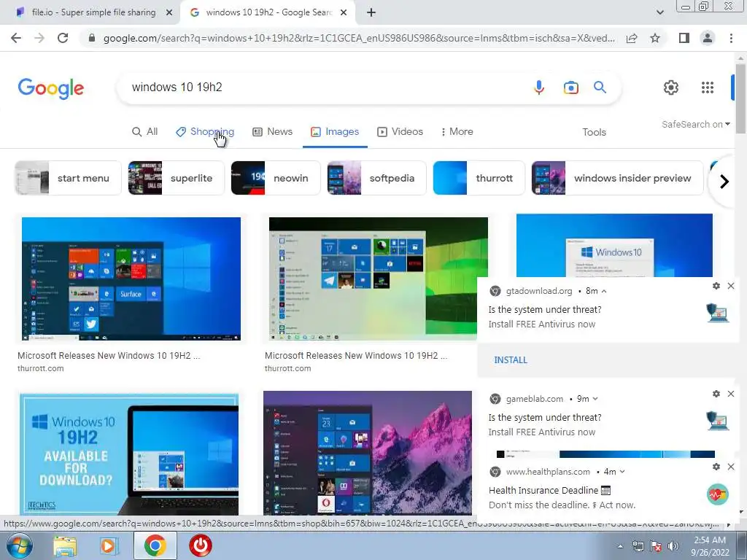Open the Chrome side panel
The image size is (747, 560).
click(x=684, y=38)
